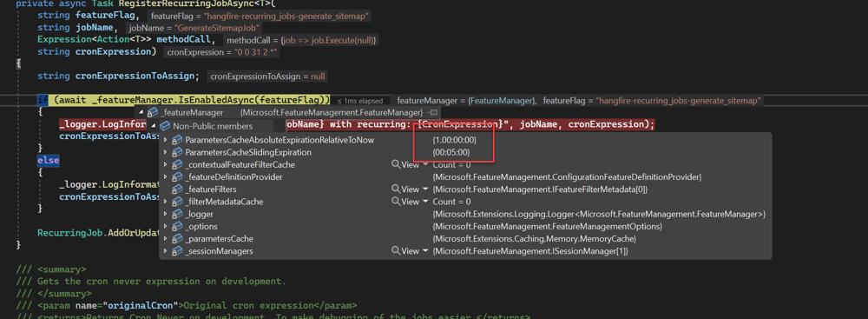Screen dimensions: 868x319
Task: Click inline value featureFlag = "hangfire-recurring_jobs-generate_sitemap" at top
Action: click(x=259, y=17)
